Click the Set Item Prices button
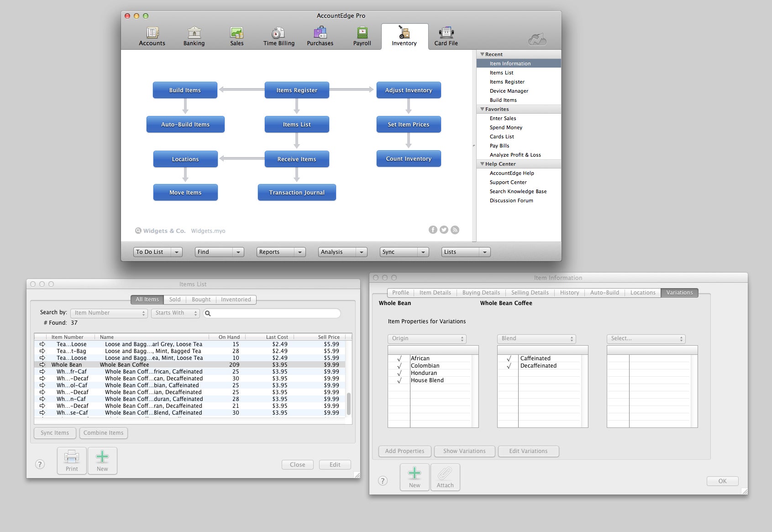772x532 pixels. 409,125
